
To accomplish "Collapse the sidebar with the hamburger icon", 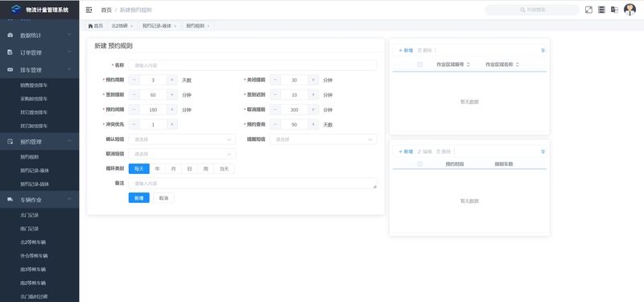I will coord(89,10).
